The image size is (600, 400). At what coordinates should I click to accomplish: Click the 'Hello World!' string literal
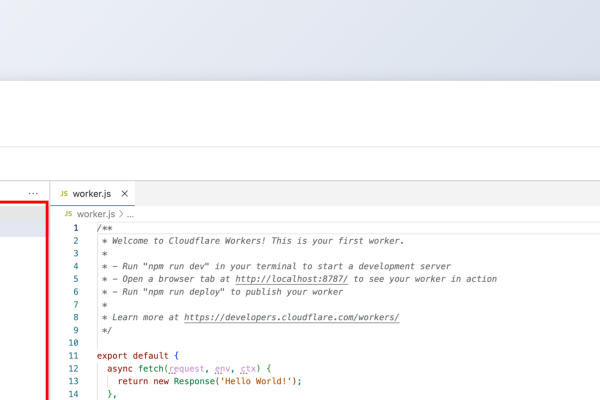click(262, 381)
